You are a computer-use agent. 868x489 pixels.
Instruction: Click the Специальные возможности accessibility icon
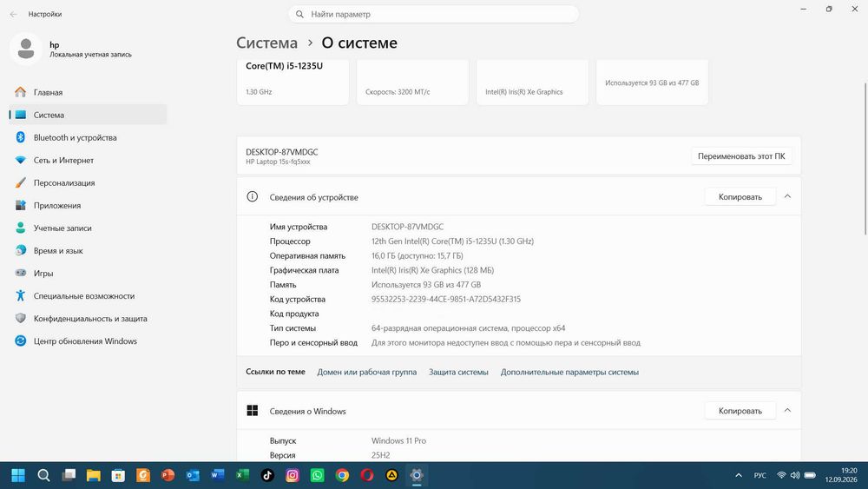21,295
